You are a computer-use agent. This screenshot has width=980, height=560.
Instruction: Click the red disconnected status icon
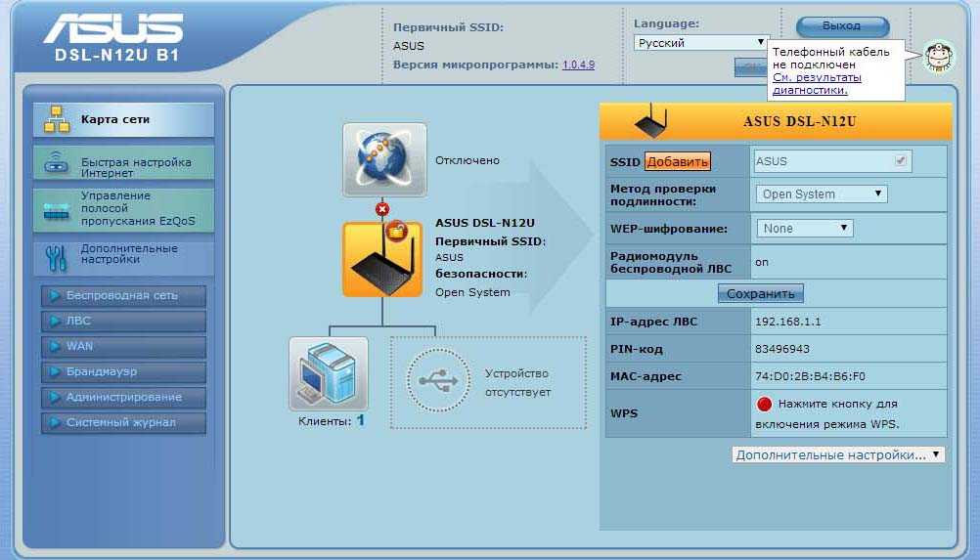click(382, 208)
